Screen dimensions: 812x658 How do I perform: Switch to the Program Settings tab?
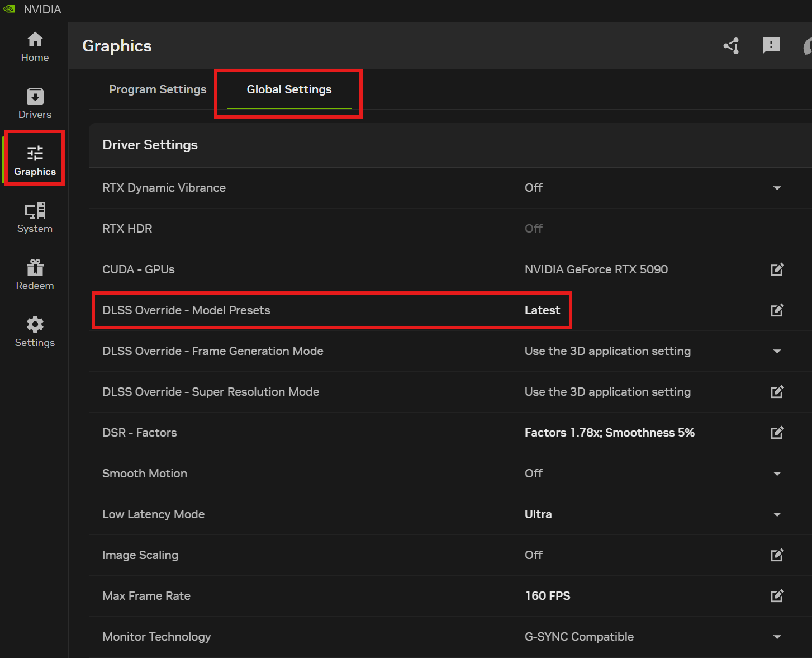tap(158, 89)
